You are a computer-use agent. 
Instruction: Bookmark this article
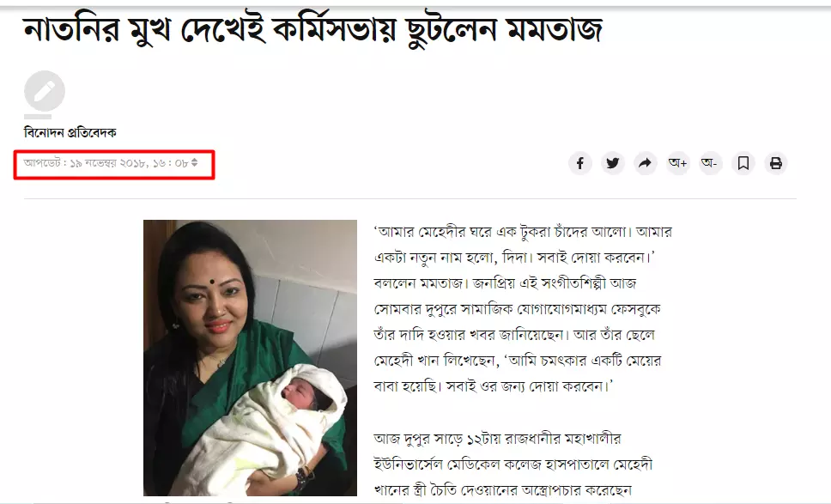point(743,163)
